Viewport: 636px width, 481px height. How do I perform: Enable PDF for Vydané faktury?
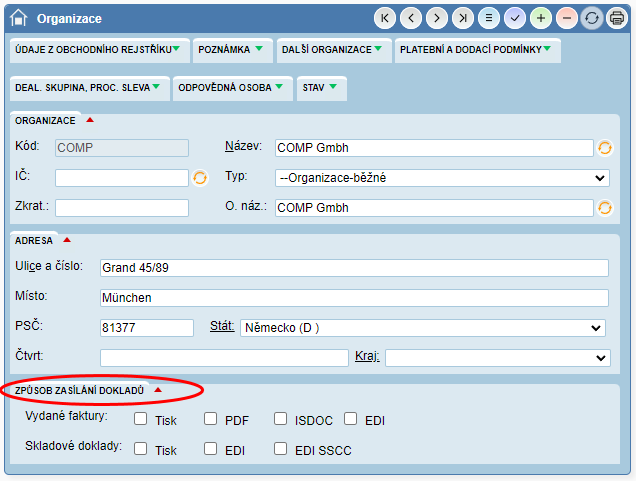point(211,419)
